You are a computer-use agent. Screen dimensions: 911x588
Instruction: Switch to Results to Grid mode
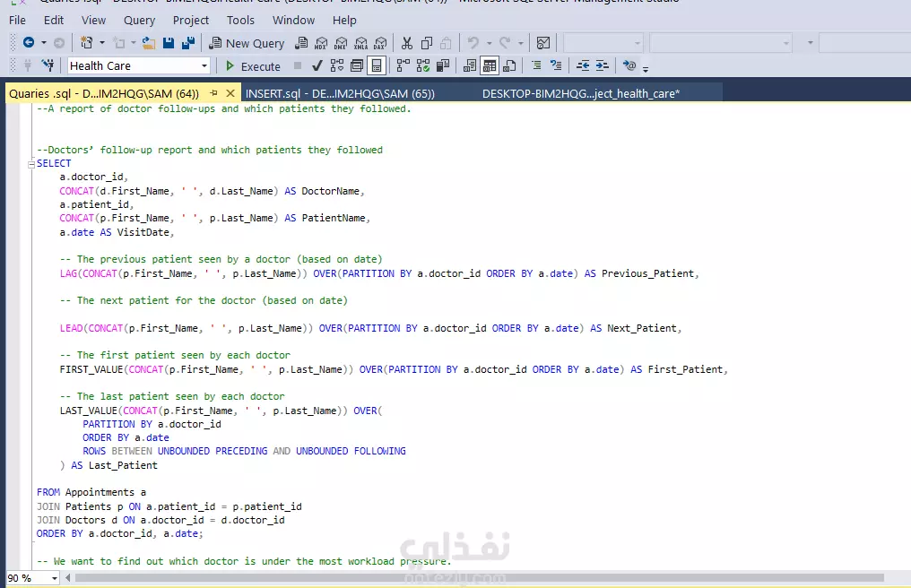[490, 65]
